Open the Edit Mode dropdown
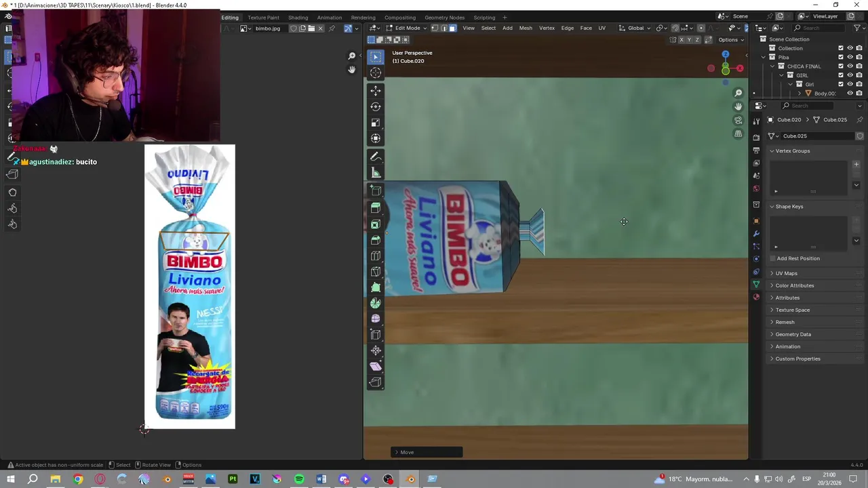 tap(406, 28)
